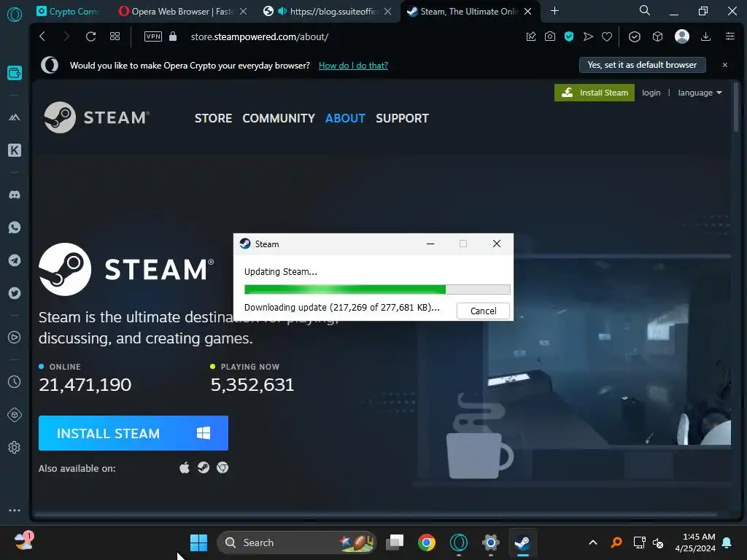Open the profile account avatar icon

coord(682,36)
